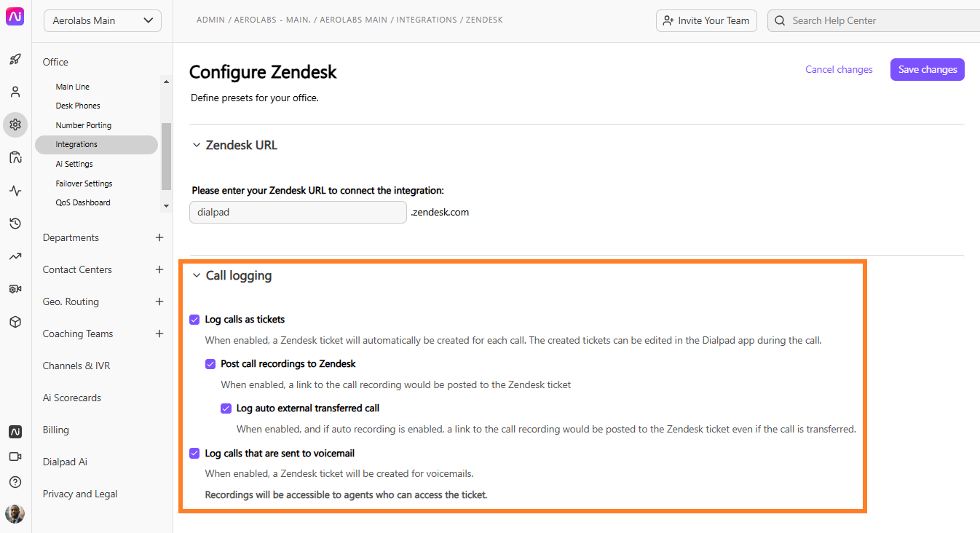Open the camera recorder icon in sidebar

(x=15, y=289)
